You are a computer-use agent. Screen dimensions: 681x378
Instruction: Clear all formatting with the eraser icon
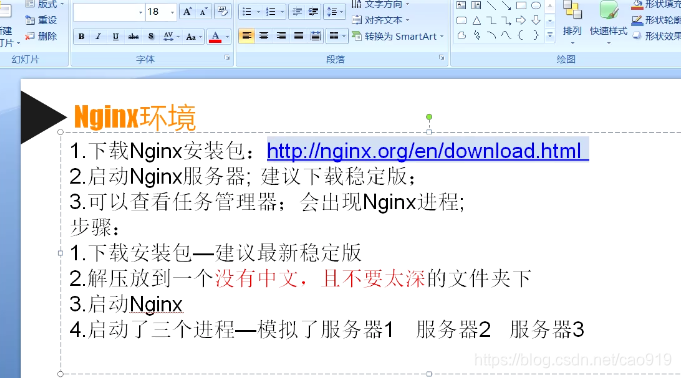tap(223, 12)
